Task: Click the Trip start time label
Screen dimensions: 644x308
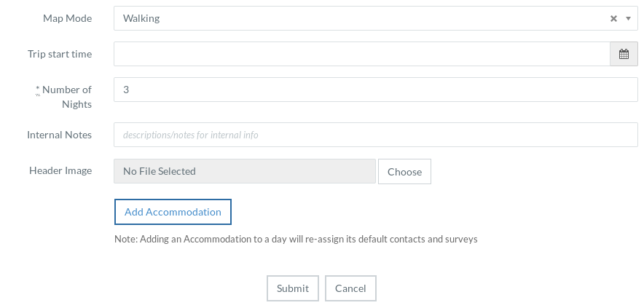Action: (60, 54)
